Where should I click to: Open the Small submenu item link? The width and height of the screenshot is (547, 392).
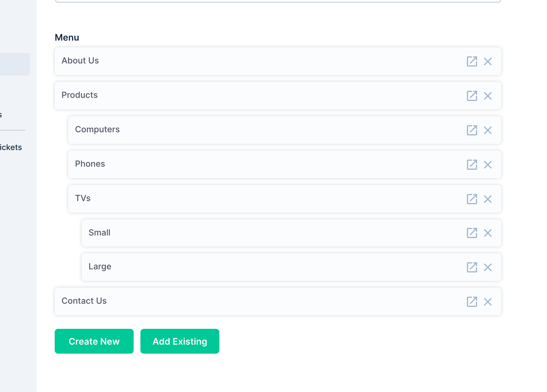point(472,233)
